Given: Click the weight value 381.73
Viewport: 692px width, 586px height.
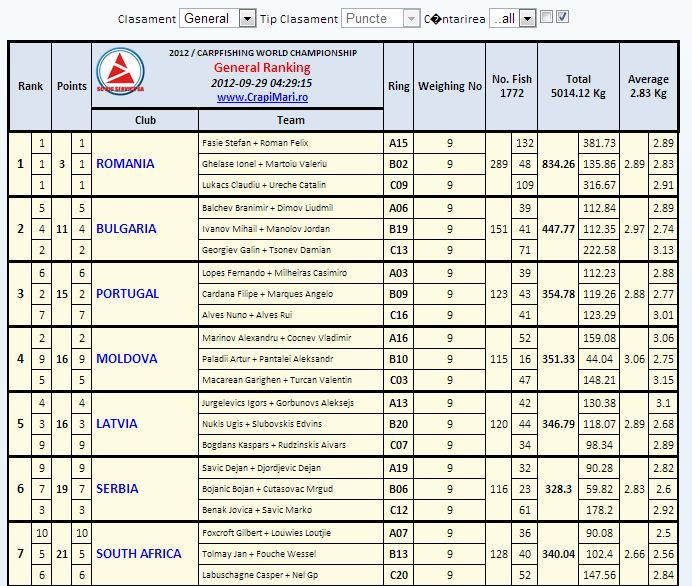Looking at the screenshot, I should pos(599,143).
